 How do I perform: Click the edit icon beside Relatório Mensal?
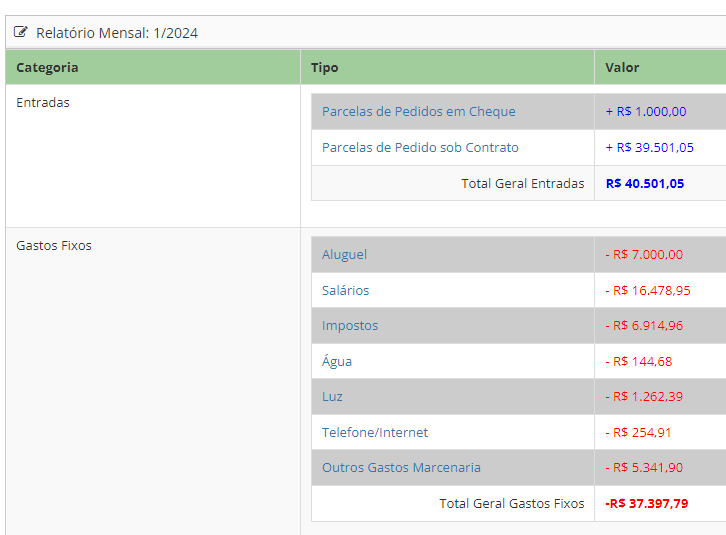[21, 32]
